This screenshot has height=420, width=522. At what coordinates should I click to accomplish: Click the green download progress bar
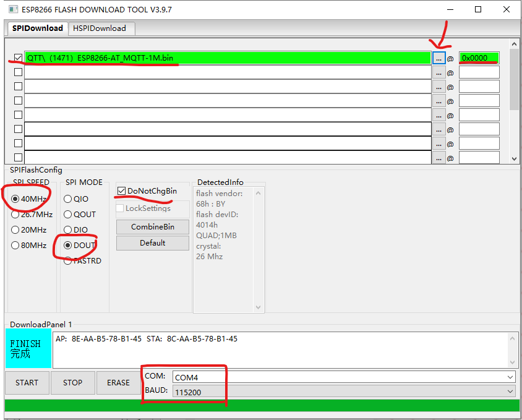click(x=262, y=405)
